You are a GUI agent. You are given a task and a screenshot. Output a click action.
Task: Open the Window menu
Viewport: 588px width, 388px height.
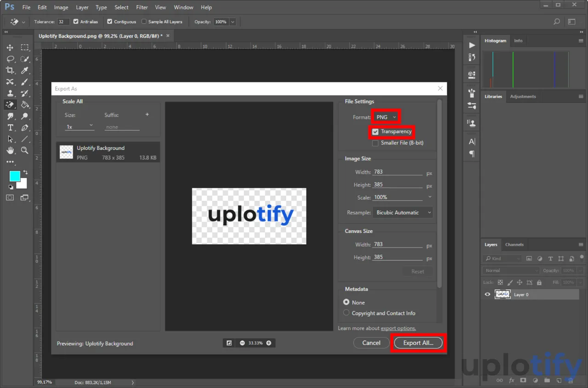184,7
